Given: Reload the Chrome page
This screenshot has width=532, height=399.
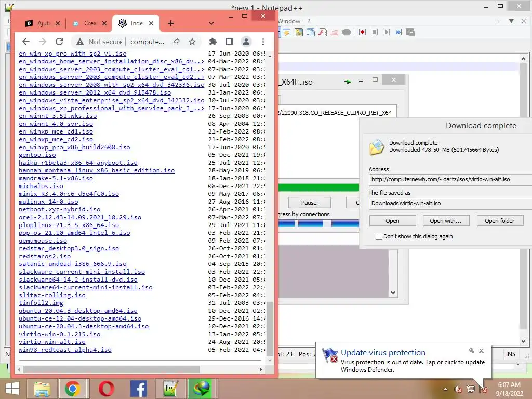Looking at the screenshot, I should [x=59, y=42].
